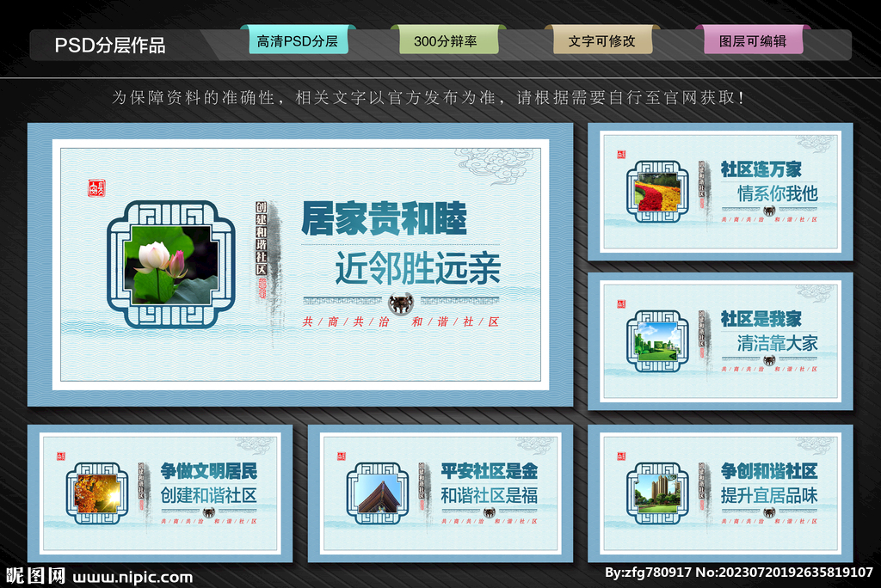Click the tripod emblem in 社区是我家 card
Screen dimensions: 881x588
tap(769, 360)
